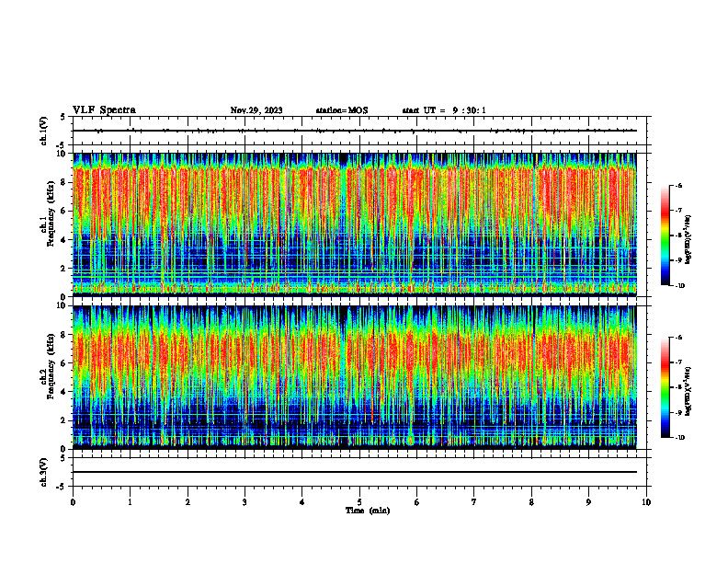
Task: Click the ch.1 color scale bar
Action: 665,236
